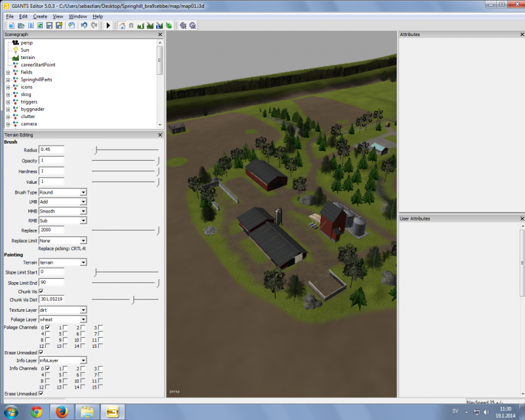The image size is (525, 420).
Task: Close the Terrain Editing panel
Action: coord(160,135)
